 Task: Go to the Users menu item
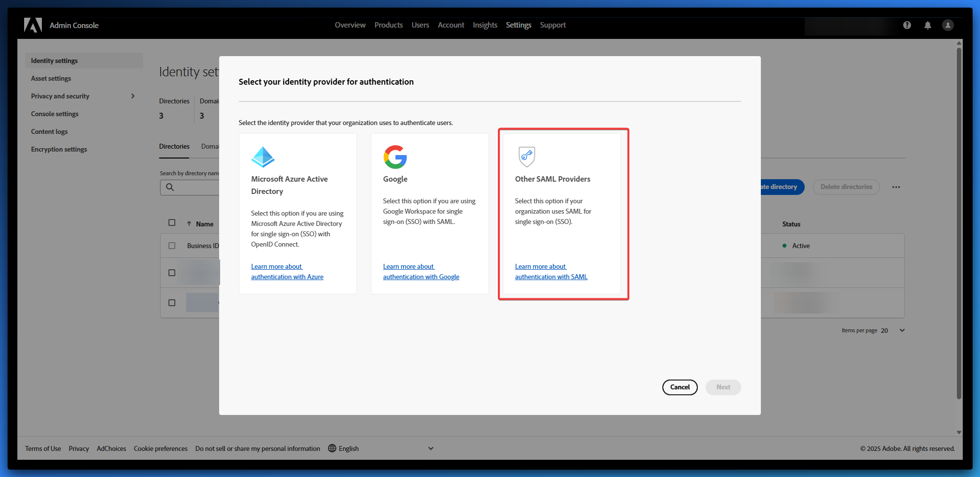pos(420,25)
